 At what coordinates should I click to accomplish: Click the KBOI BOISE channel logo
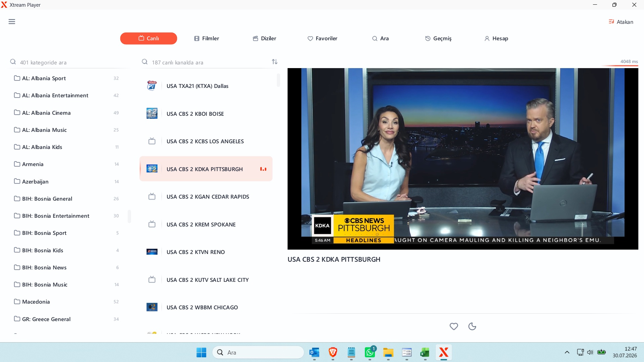(x=152, y=114)
